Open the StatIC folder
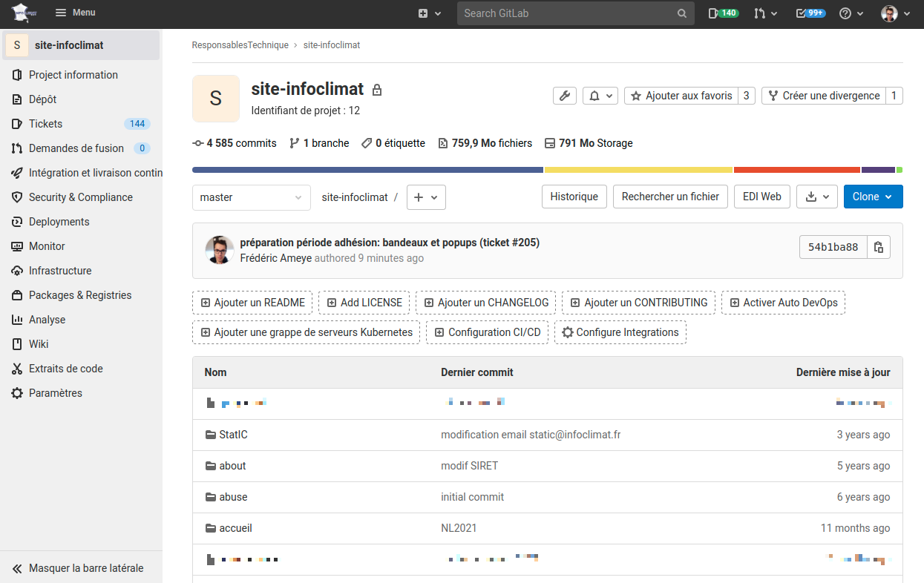The height and width of the screenshot is (583, 924). click(233, 435)
